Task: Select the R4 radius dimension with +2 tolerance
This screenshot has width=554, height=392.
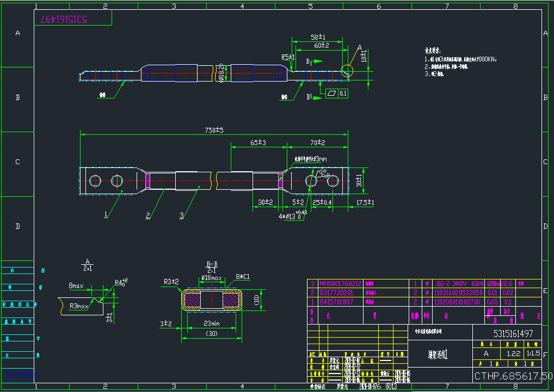Action: click(x=121, y=282)
